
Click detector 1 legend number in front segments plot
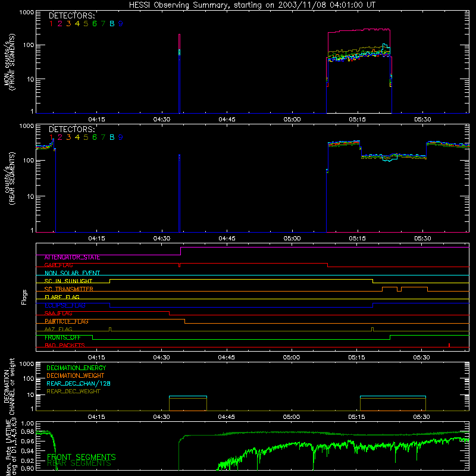tap(51, 24)
